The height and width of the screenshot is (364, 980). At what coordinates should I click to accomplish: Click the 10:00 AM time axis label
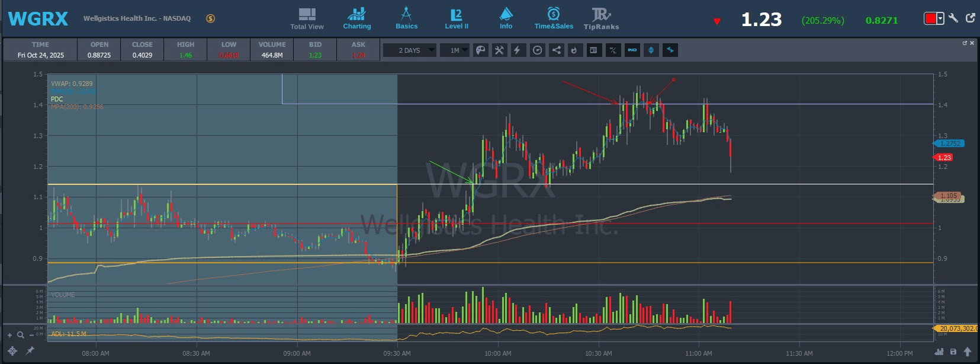tap(497, 353)
